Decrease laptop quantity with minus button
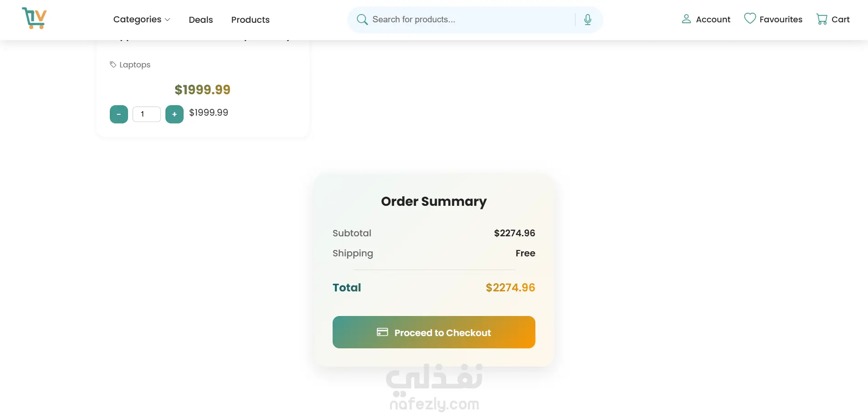Screen dimensions: 868x413 pos(119,114)
